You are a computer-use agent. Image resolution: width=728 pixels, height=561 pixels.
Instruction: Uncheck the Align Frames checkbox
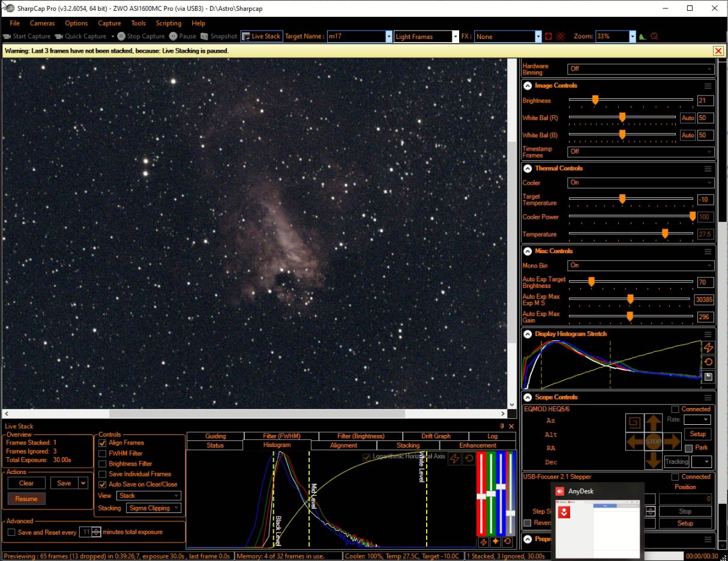click(102, 443)
